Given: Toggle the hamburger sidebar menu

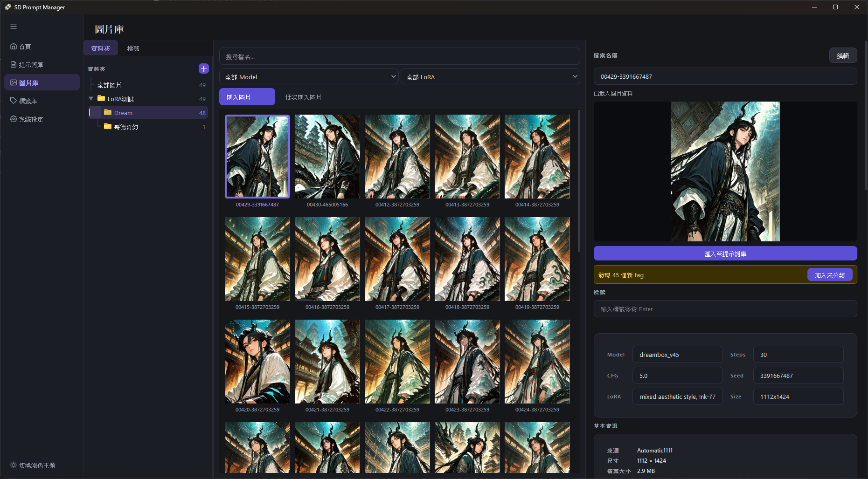Looking at the screenshot, I should [14, 27].
